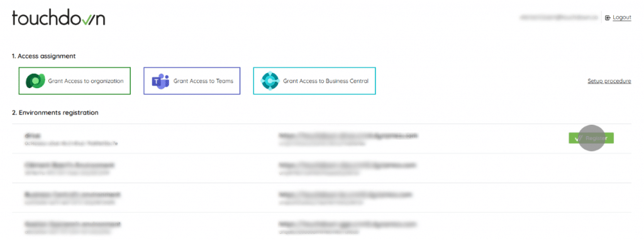Select Grant Access to Teams
Image resolution: width=644 pixels, height=240 pixels.
[192, 81]
